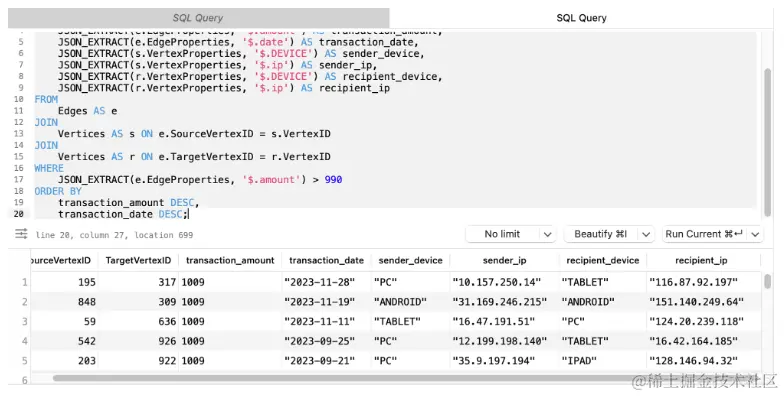Click the recipient_device column header

pos(602,260)
